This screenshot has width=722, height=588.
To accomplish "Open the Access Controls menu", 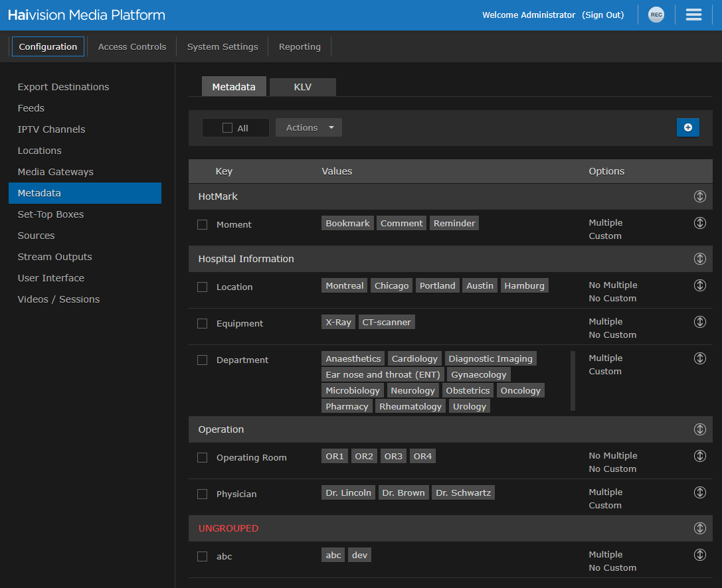I will click(x=132, y=46).
